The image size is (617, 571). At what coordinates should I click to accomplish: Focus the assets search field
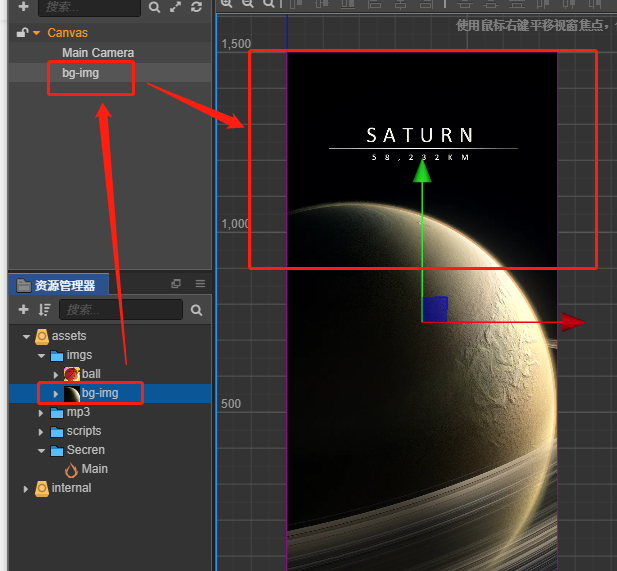(121, 310)
